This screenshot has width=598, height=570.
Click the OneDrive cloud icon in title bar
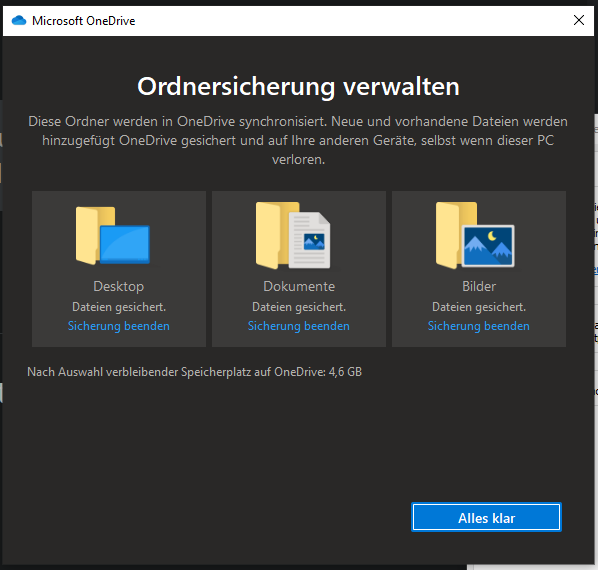coord(19,20)
